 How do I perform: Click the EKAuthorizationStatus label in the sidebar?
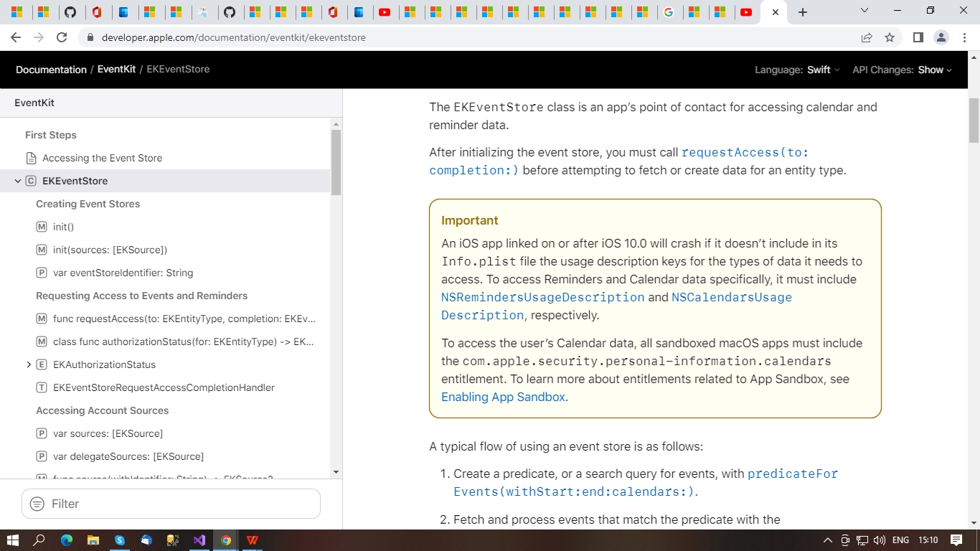tap(104, 364)
